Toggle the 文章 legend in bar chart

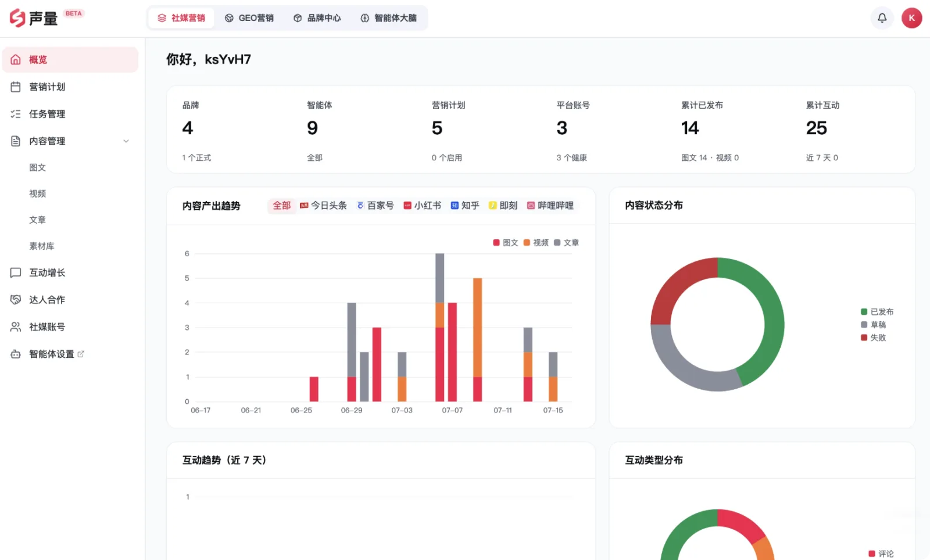tap(567, 243)
